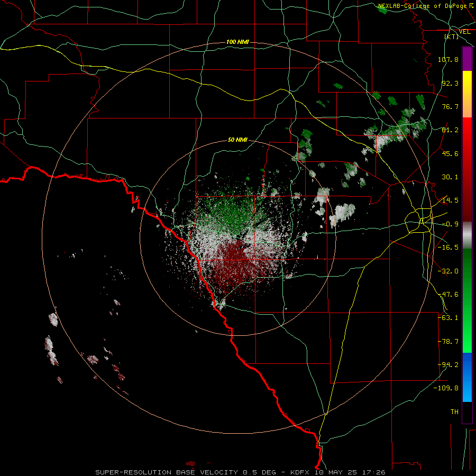476x476 pixels.
Task: Click the [KT] units label
Action: click(x=452, y=36)
